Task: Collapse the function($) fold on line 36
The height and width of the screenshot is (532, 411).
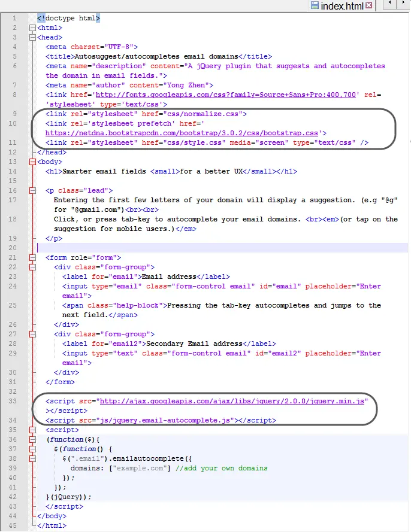Action: 32,439
